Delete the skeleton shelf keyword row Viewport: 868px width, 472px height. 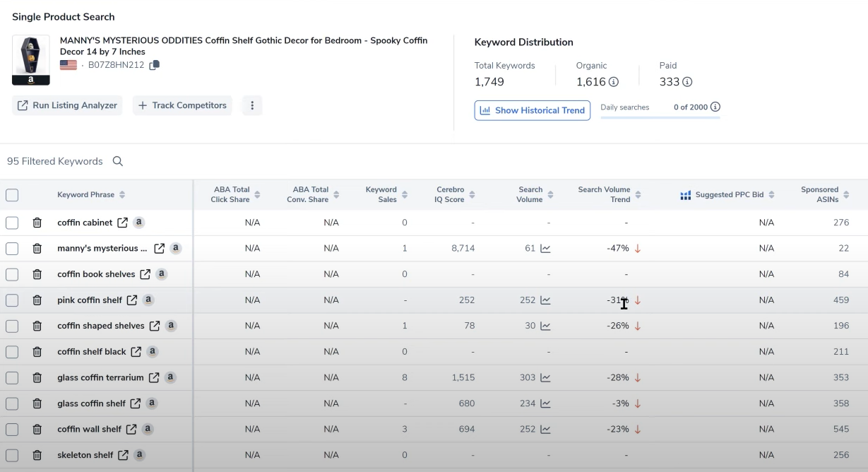[37, 455]
